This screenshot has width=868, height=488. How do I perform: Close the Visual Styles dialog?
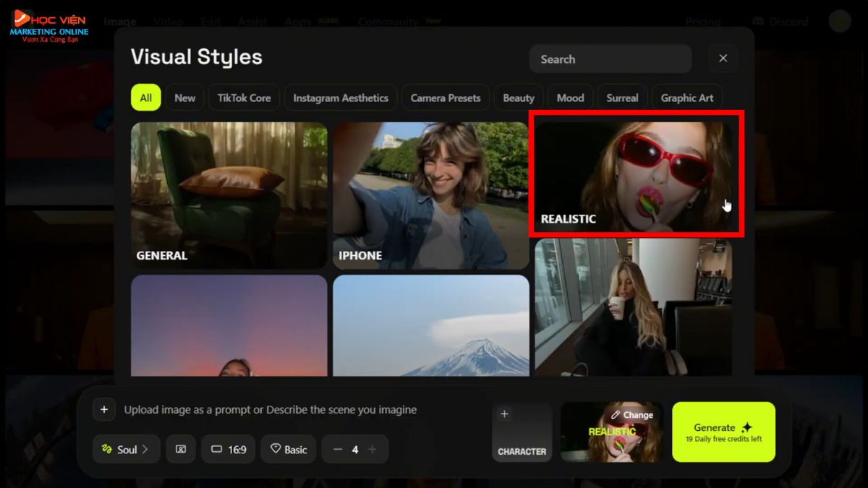pyautogui.click(x=723, y=59)
